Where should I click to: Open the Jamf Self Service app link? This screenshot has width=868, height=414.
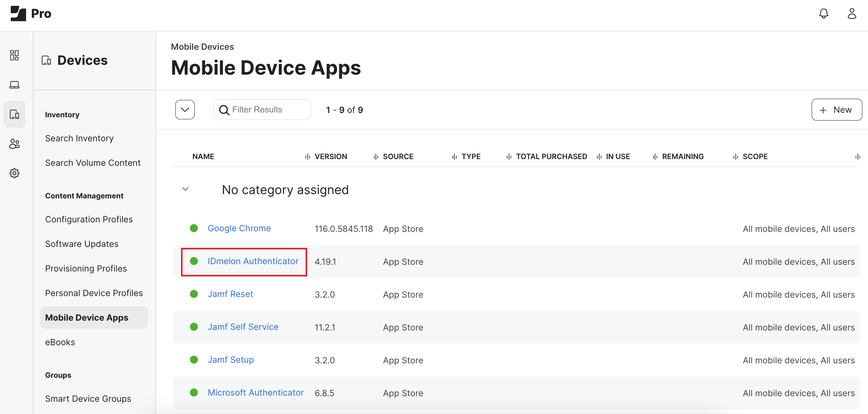pos(243,327)
